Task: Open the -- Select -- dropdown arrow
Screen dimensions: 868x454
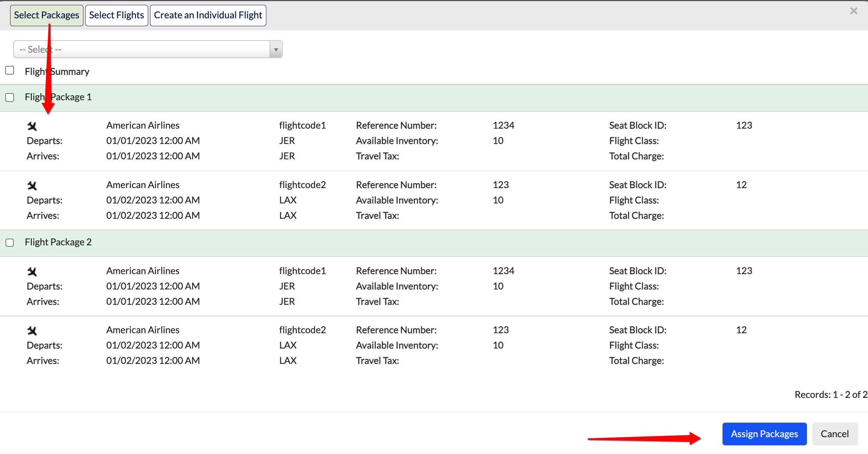Action: tap(276, 49)
